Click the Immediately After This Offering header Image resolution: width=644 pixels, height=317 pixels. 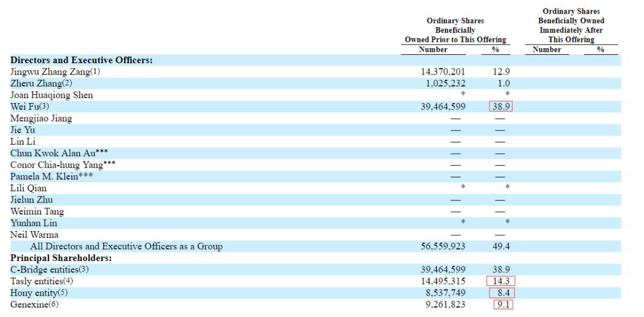click(571, 30)
